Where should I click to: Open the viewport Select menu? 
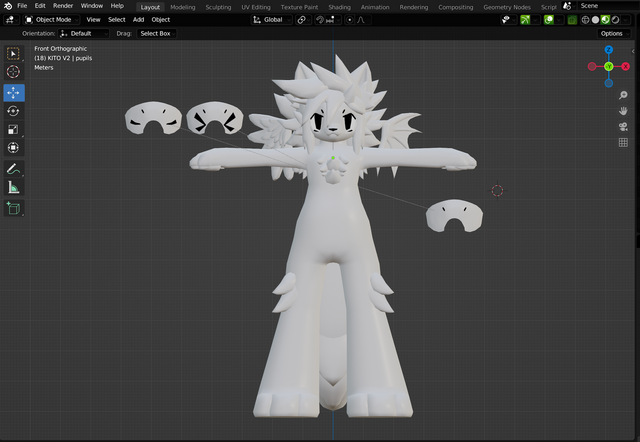click(117, 20)
